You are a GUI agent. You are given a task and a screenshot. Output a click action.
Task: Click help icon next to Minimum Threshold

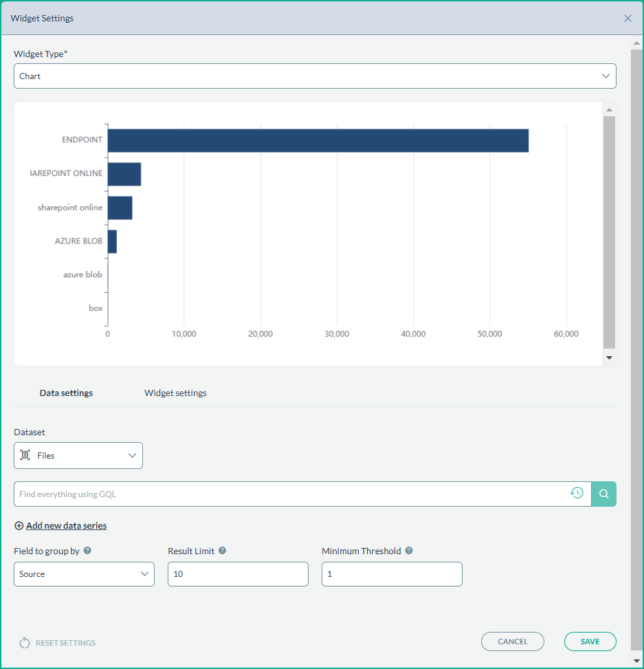coord(409,551)
